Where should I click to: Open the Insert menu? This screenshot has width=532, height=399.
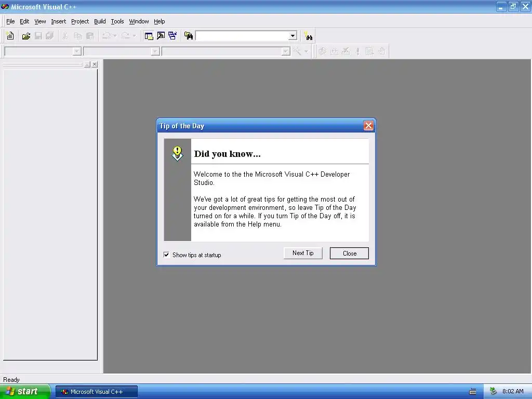(58, 21)
